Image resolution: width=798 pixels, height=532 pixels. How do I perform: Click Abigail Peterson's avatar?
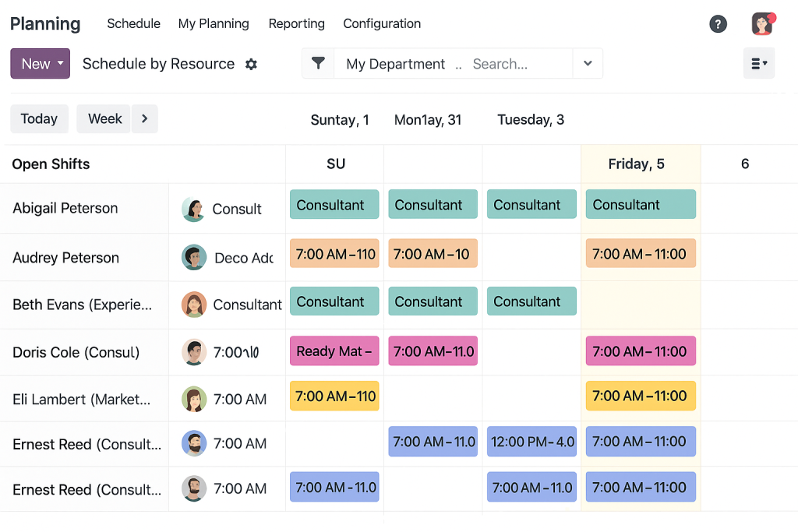click(x=193, y=209)
